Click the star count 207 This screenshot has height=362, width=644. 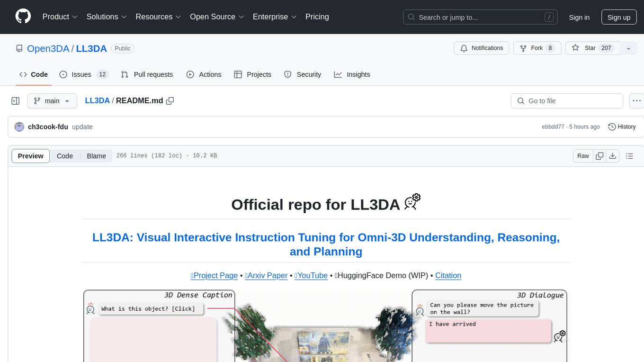click(607, 48)
